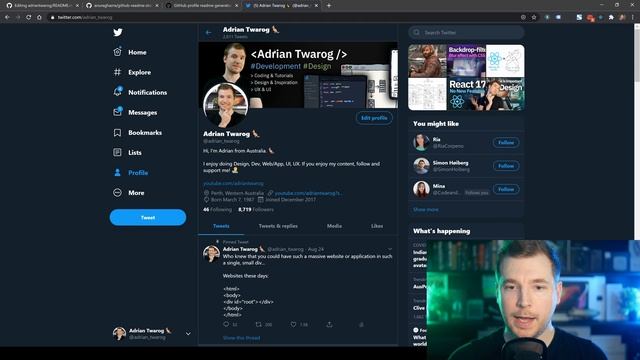Screen dimensions: 640x360
Task: Switch to the first GitHub README tab
Action: coord(41,6)
